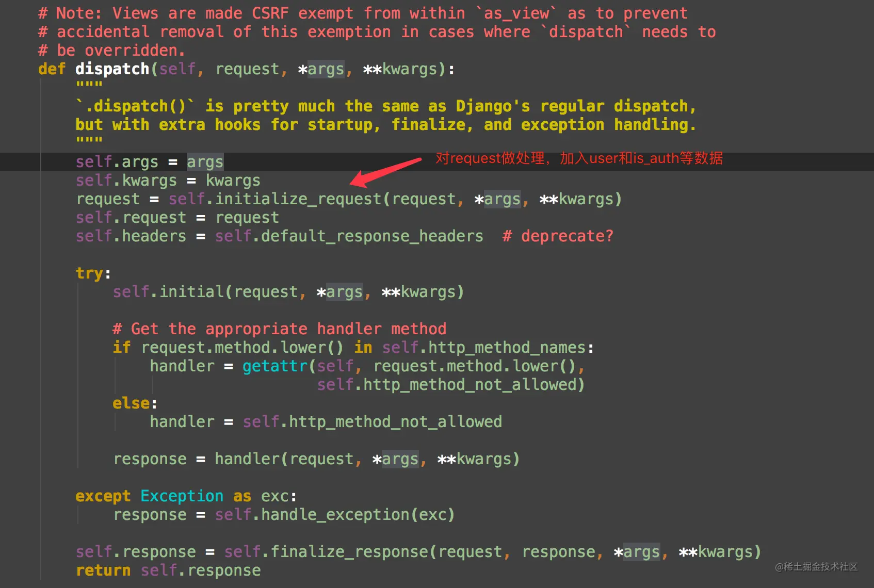Image resolution: width=874 pixels, height=588 pixels.
Task: Click the 'try' keyword
Action: click(x=89, y=273)
